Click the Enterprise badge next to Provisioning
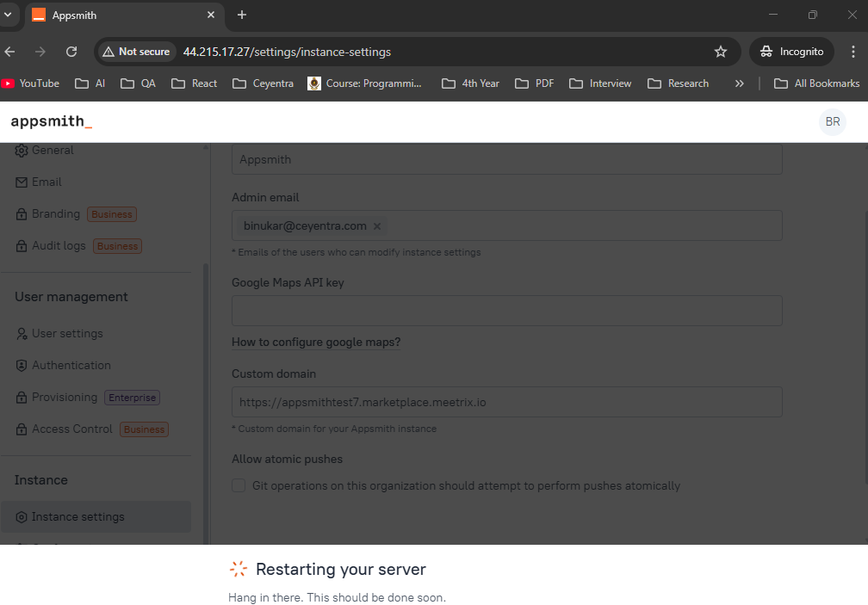The image size is (868, 605). pyautogui.click(x=133, y=398)
